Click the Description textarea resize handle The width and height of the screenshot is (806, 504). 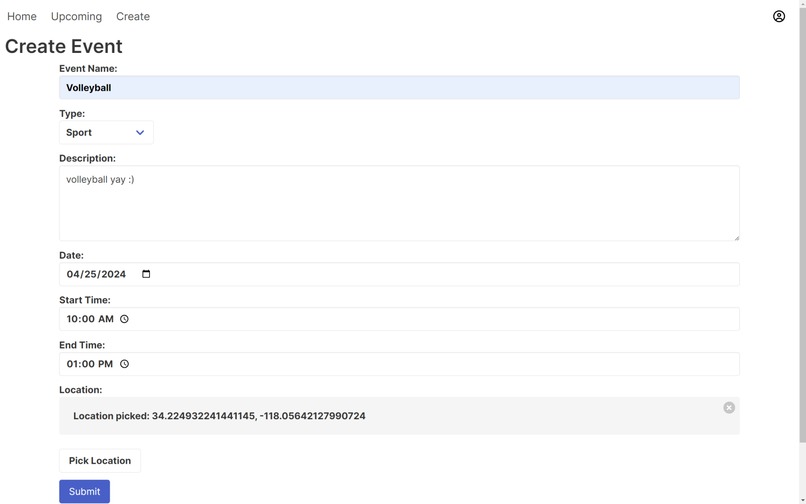click(x=736, y=237)
